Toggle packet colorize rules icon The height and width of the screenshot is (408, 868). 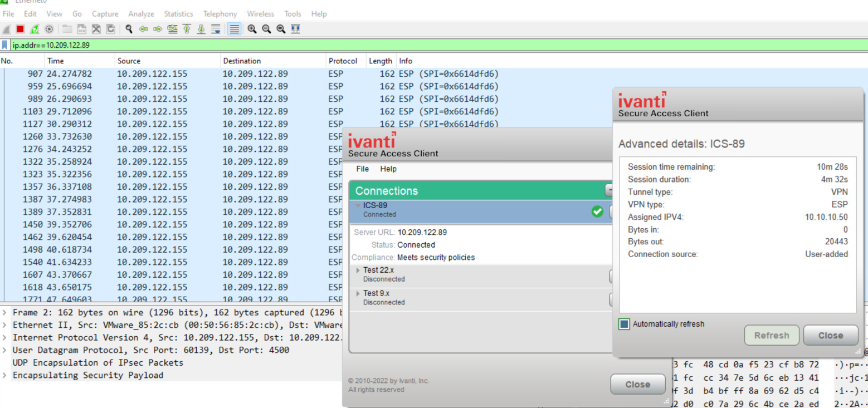(235, 30)
